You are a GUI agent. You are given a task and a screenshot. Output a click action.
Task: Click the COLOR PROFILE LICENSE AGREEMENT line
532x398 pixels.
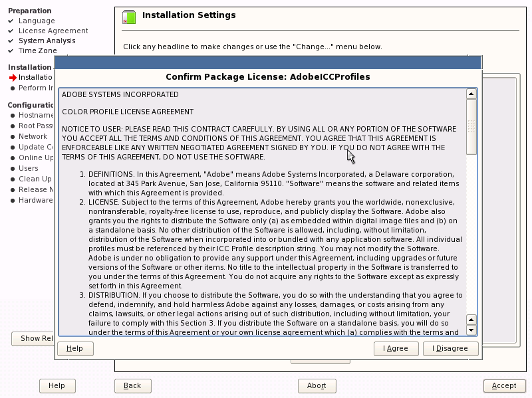click(x=128, y=112)
